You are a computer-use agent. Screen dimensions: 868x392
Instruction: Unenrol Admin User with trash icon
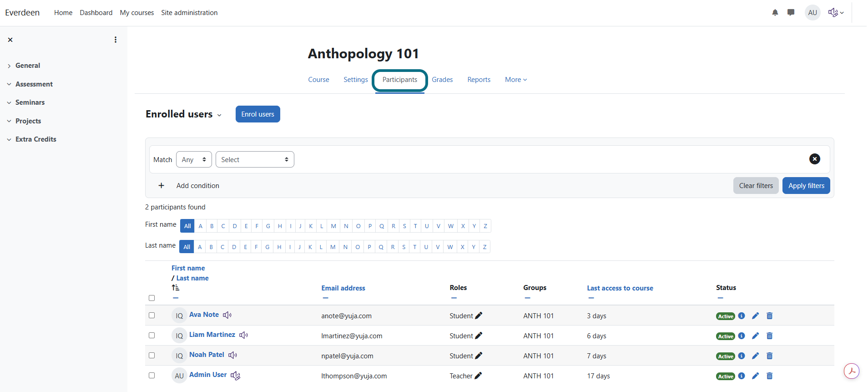pos(770,376)
